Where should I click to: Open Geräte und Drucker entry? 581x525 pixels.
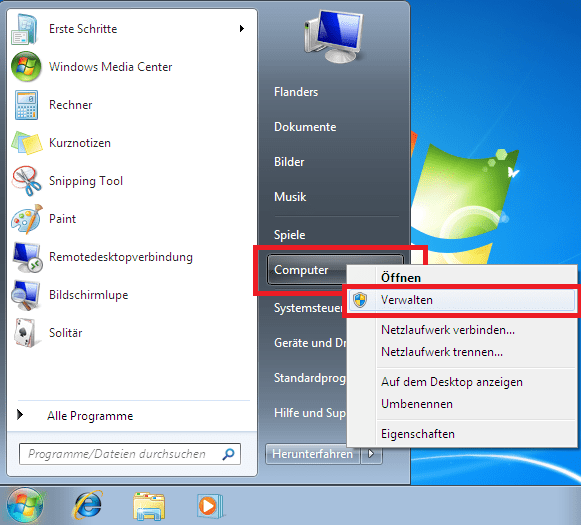(310, 343)
